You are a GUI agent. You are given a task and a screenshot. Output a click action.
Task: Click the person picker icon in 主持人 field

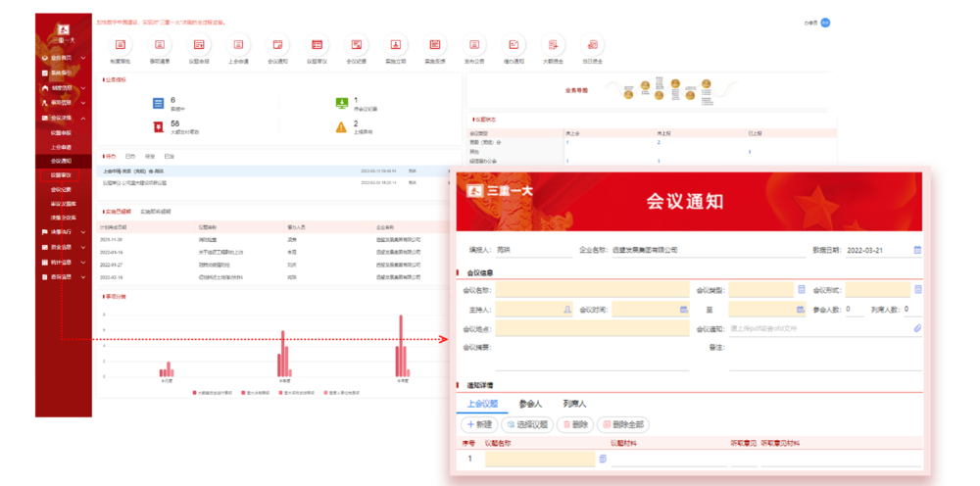566,310
